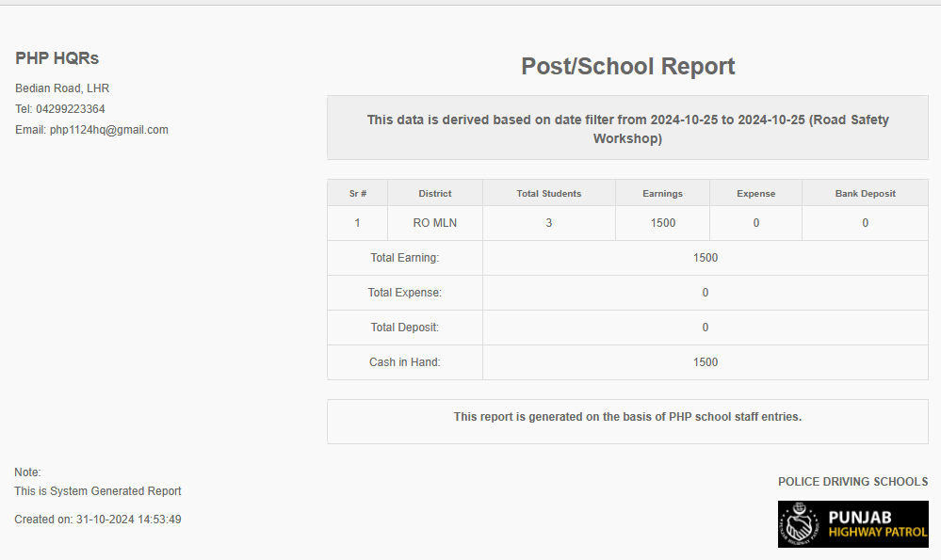This screenshot has height=560, width=941.
Task: Click the Total Deposit row label
Action: [405, 328]
